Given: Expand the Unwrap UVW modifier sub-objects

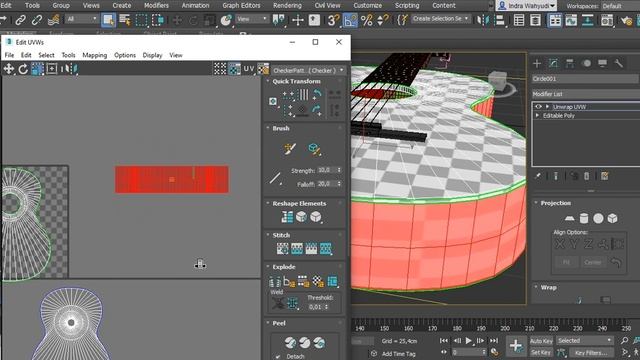Looking at the screenshot, I should coord(547,107).
